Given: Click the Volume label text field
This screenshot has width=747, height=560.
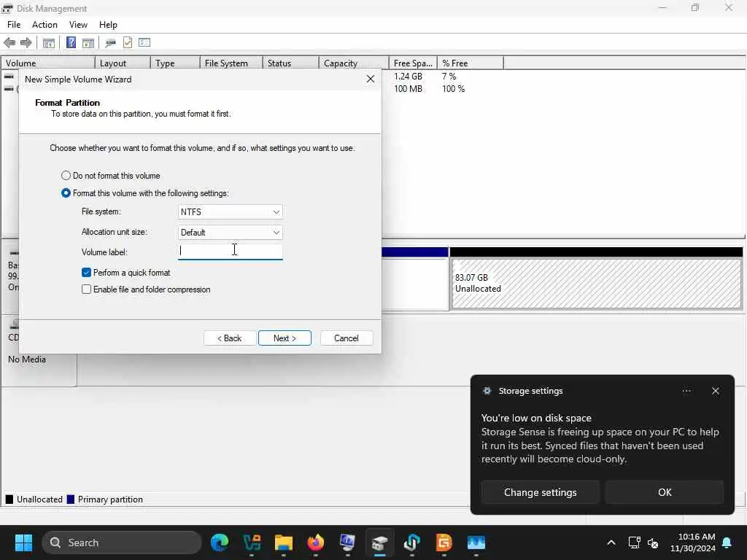Looking at the screenshot, I should pyautogui.click(x=230, y=252).
